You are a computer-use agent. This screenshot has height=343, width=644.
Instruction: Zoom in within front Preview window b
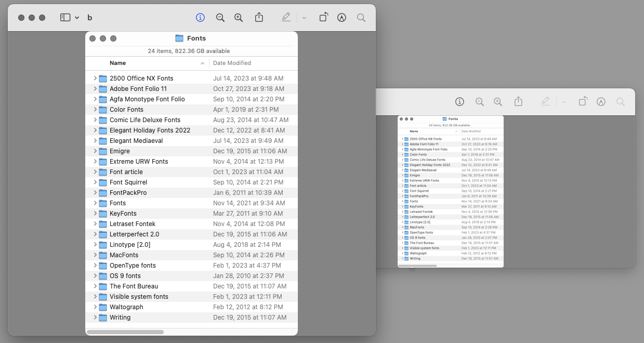[239, 18]
